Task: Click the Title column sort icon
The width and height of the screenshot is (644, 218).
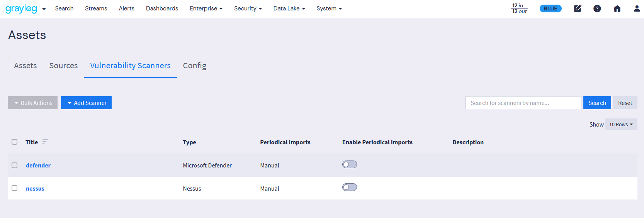Action: point(45,142)
